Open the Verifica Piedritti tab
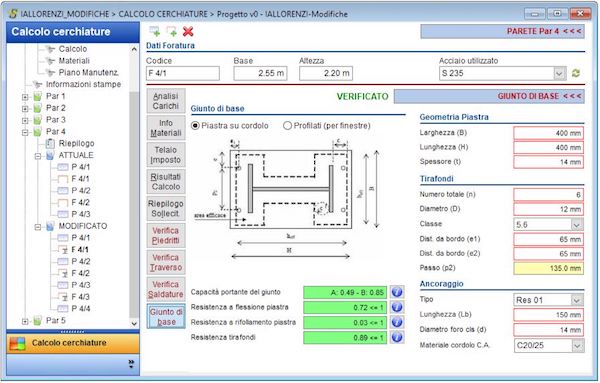Screen dimensions: 600x383 166,235
